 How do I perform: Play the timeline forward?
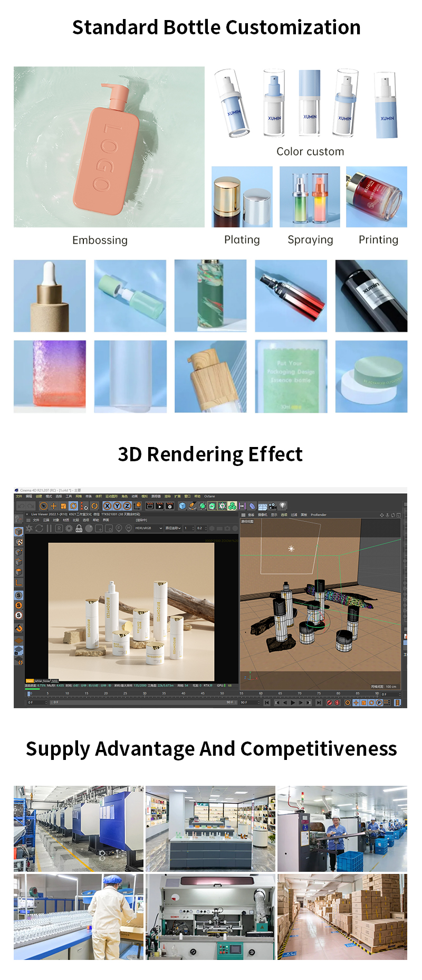293,702
